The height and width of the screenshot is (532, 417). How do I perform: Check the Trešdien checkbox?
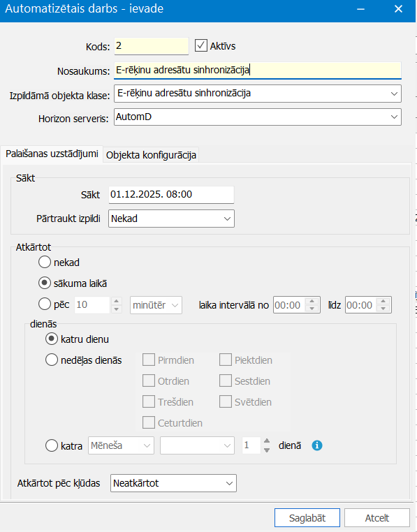(x=149, y=401)
